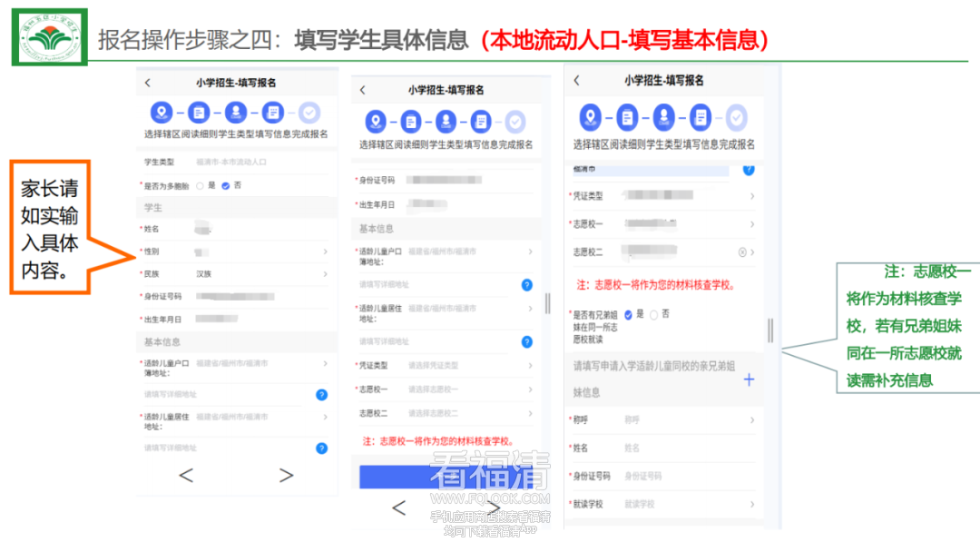Click blue help icon beside residence address in left phone
Image resolution: width=980 pixels, height=552 pixels.
pos(321,448)
